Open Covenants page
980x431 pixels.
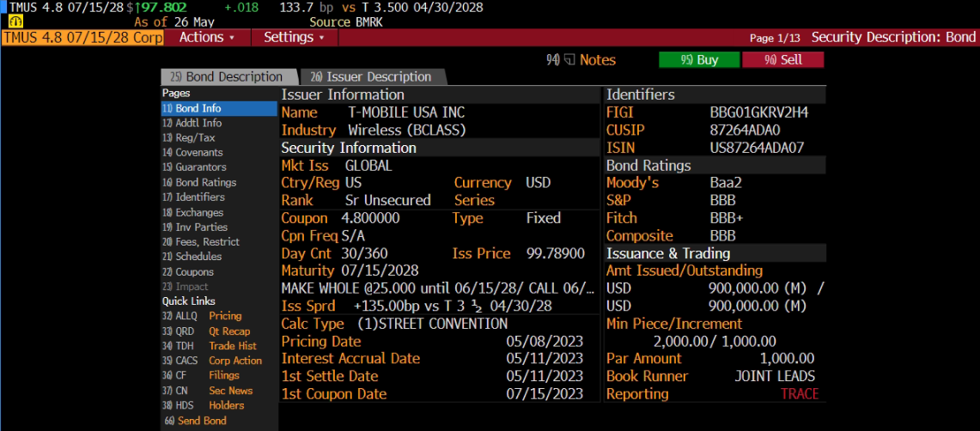coord(192,153)
